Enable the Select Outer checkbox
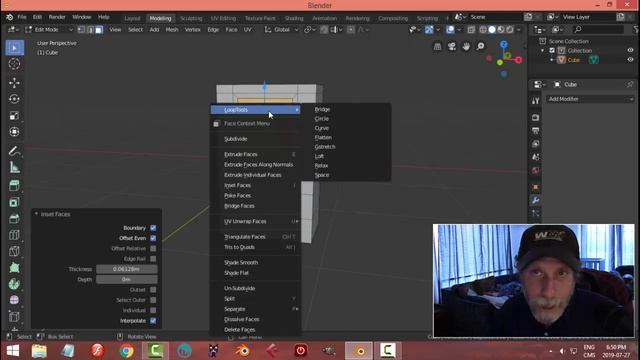 click(153, 300)
